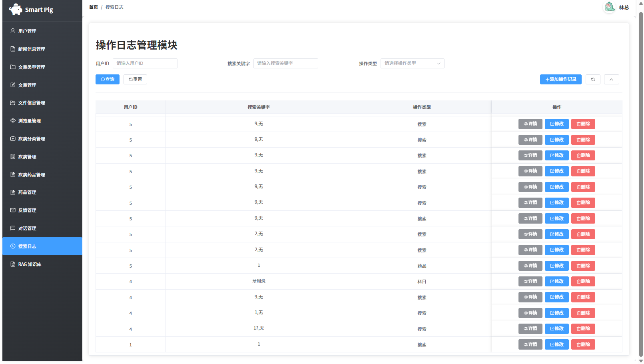Screen dimensions: 644x364
Task: Go to 文章类型管理 menu item
Action: click(42, 67)
